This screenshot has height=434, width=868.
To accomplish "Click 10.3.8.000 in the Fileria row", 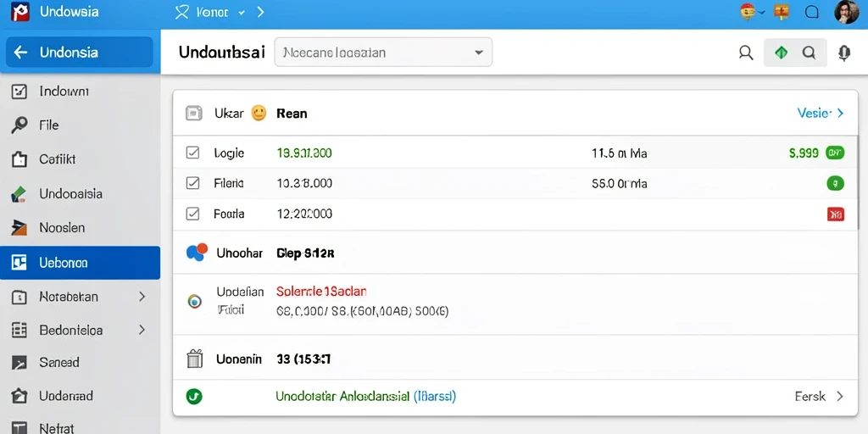I will point(304,183).
